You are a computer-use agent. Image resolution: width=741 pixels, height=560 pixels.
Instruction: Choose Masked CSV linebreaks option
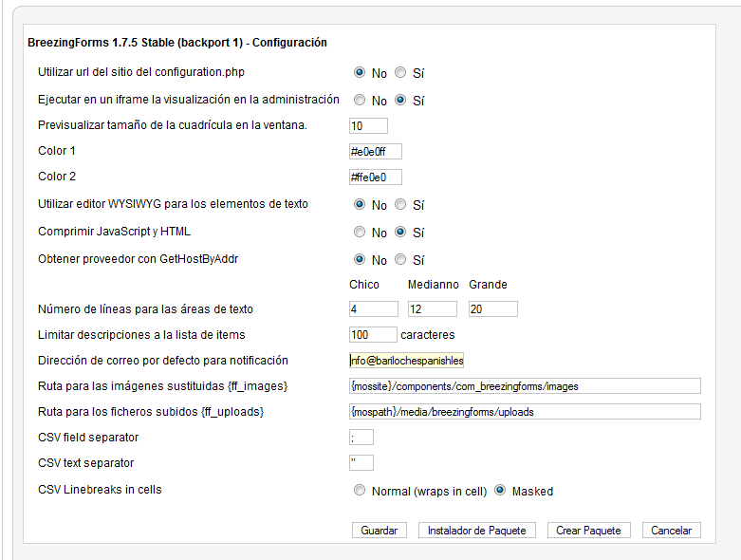point(500,490)
